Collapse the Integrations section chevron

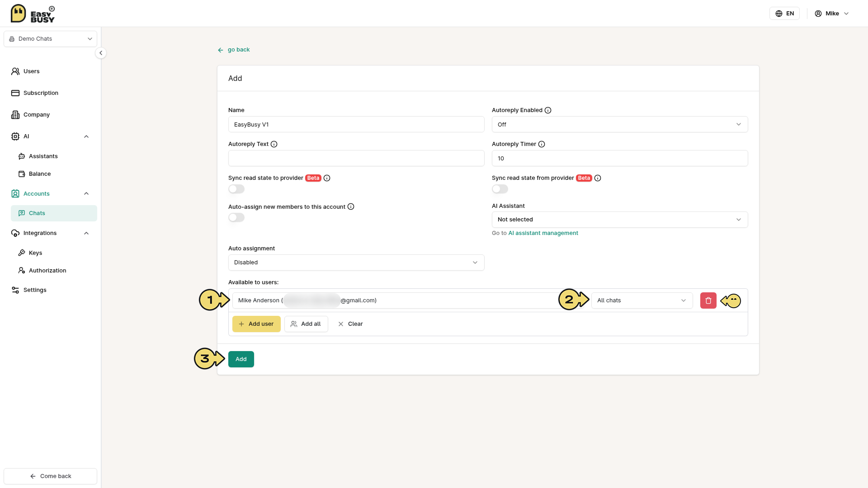(86, 233)
